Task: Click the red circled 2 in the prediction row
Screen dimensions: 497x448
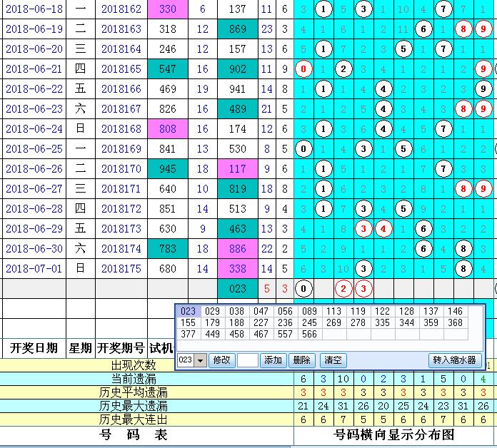Action: [x=344, y=289]
